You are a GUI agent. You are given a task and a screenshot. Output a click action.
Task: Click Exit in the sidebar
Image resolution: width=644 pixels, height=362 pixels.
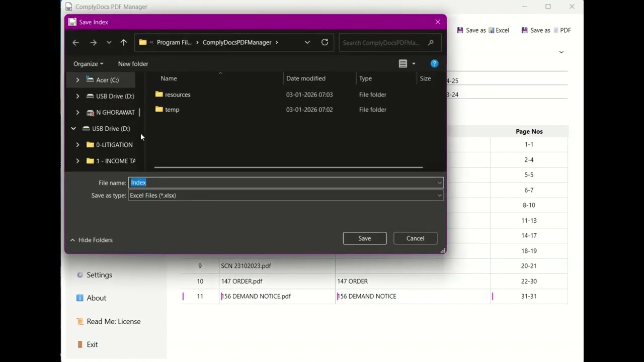(x=92, y=344)
